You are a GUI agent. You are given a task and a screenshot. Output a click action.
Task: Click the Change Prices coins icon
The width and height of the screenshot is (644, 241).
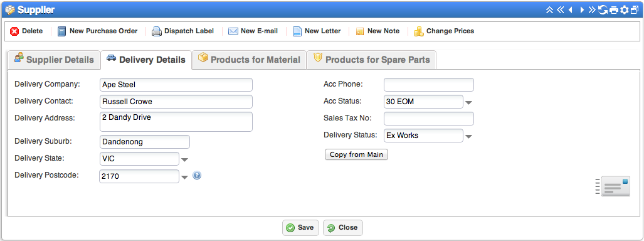point(418,31)
